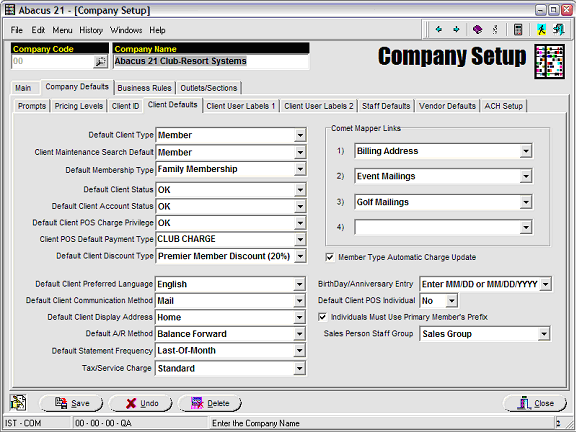Open the Help menu

click(x=157, y=30)
